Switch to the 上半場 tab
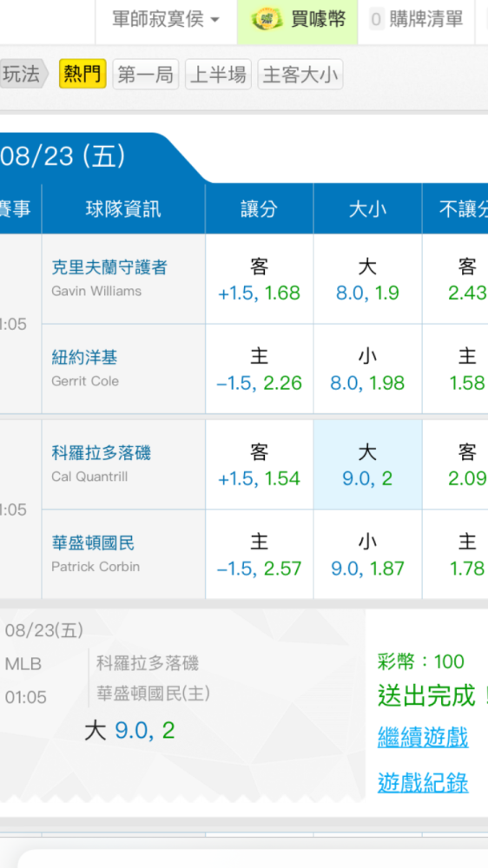The height and width of the screenshot is (868, 488). (218, 74)
